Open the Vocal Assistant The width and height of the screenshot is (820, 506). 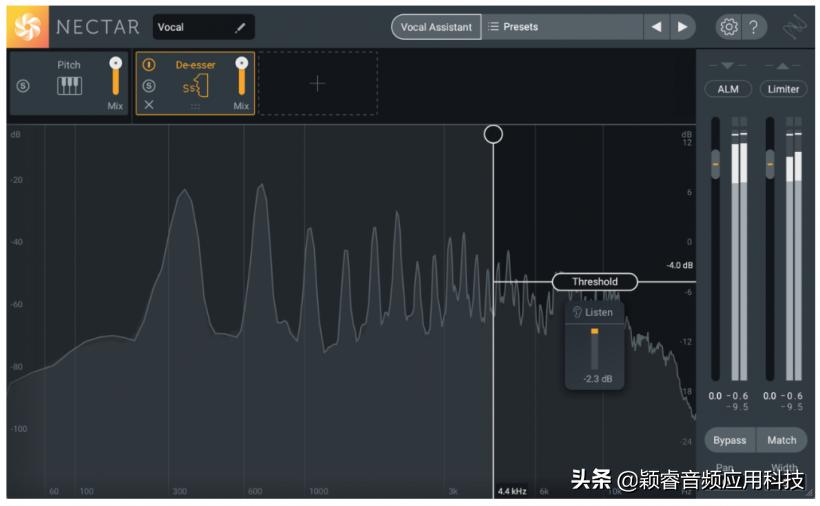pos(436,27)
